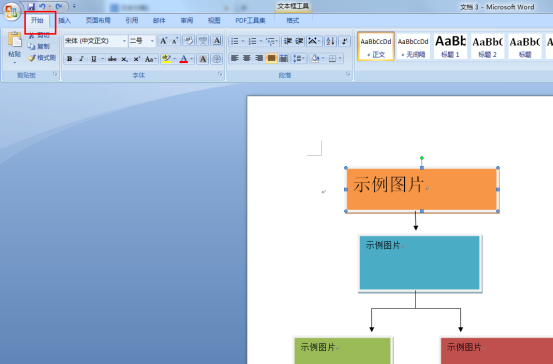Activate the Format Painter (格式刷)
This screenshot has height=364, width=553.
tap(42, 58)
